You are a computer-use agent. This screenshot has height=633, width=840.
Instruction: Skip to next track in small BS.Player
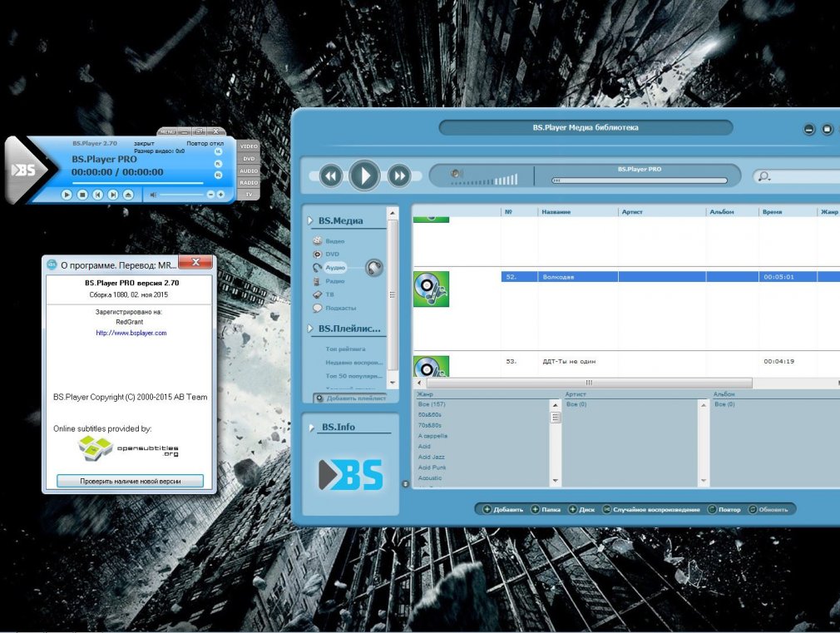pyautogui.click(x=113, y=195)
